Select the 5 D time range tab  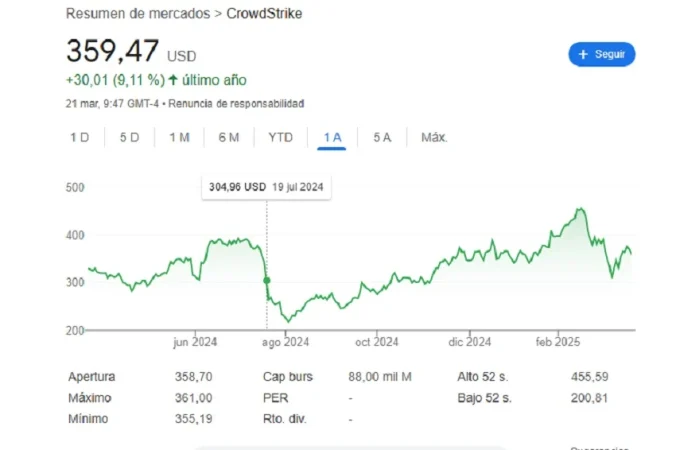tap(129, 138)
